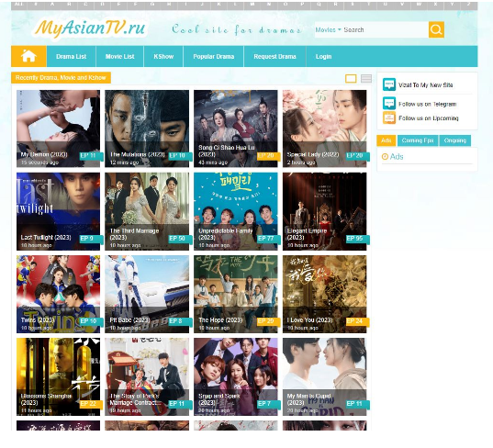The width and height of the screenshot is (493, 448).
Task: Open the I Love You (2023) poster
Action: (324, 294)
